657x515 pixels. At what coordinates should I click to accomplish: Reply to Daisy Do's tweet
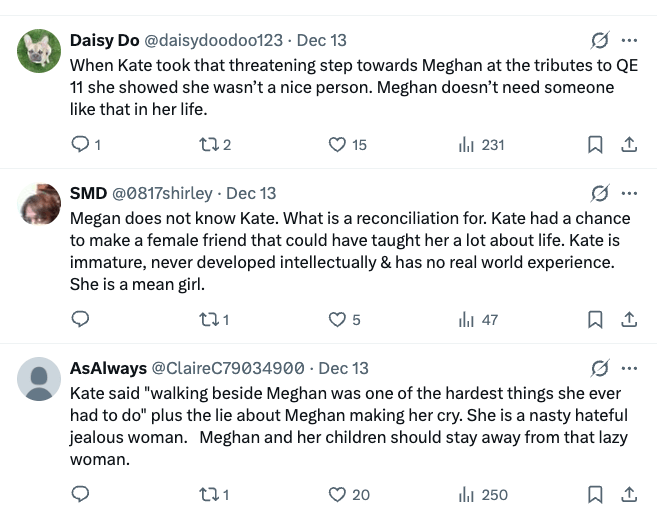(82, 145)
